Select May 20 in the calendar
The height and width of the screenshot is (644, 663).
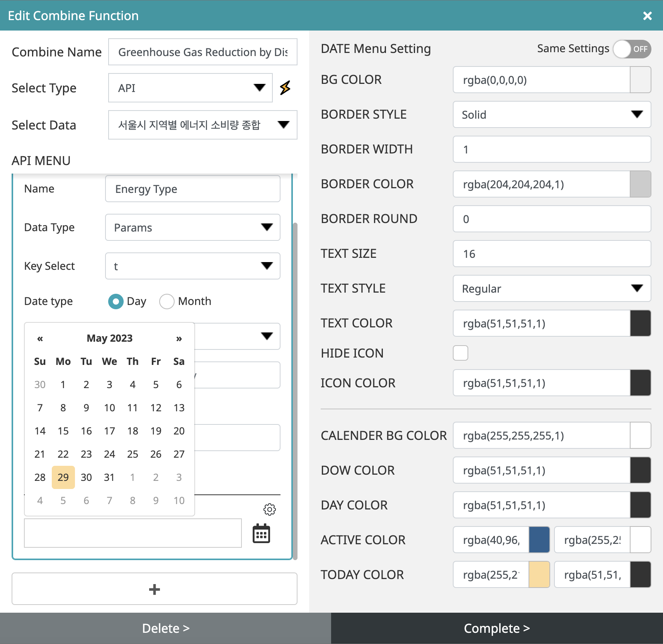point(179,431)
